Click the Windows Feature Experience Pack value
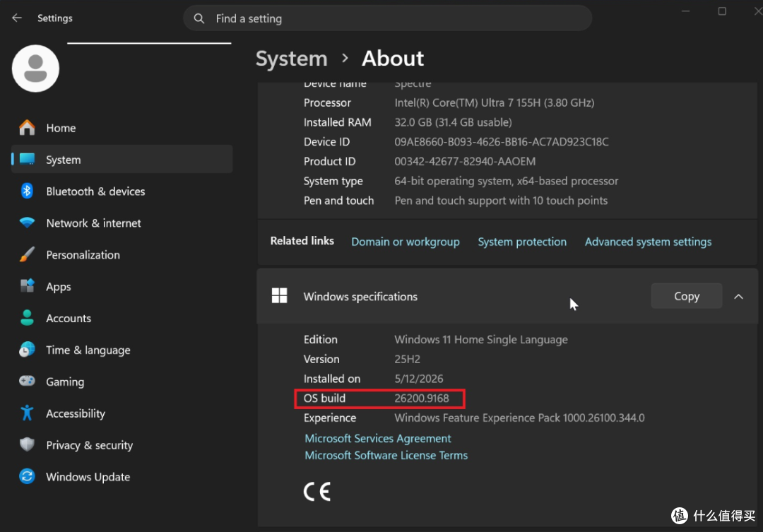 click(x=519, y=418)
